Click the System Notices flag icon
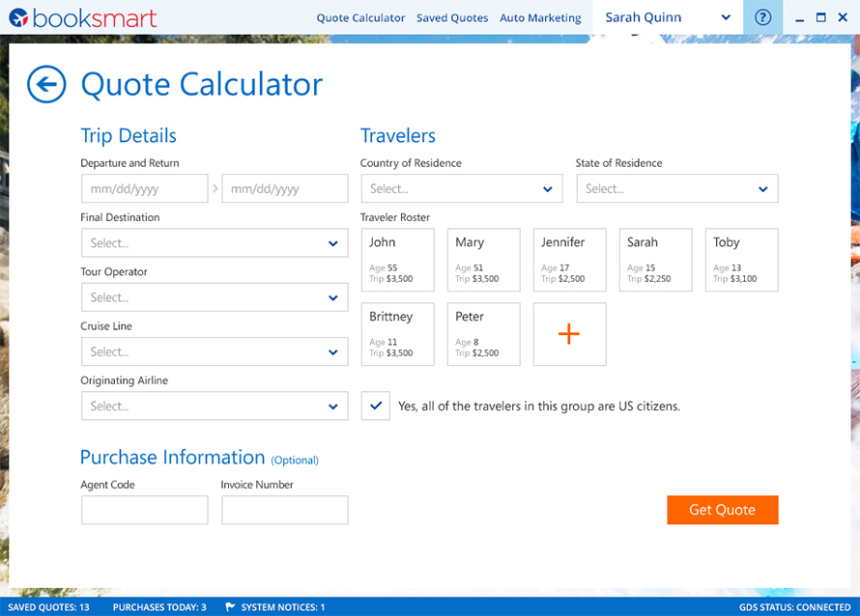860x616 pixels. (230, 607)
